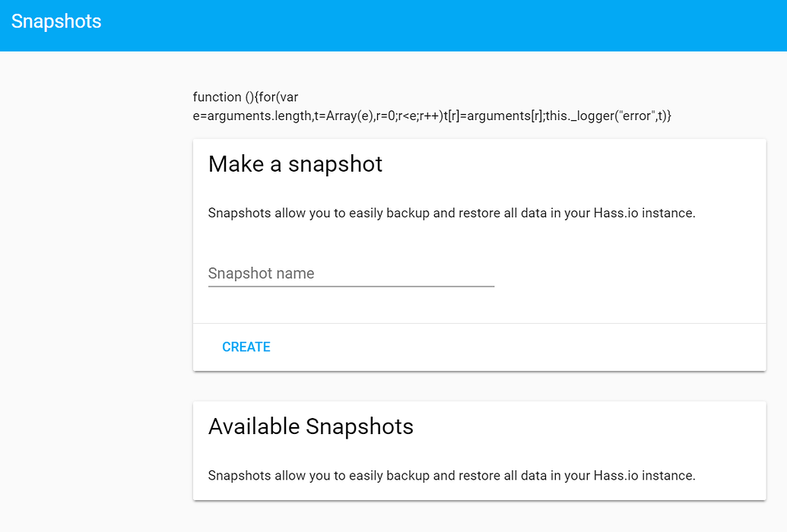Select the JavaScript error text above the card
This screenshot has width=787, height=532.
coord(432,106)
